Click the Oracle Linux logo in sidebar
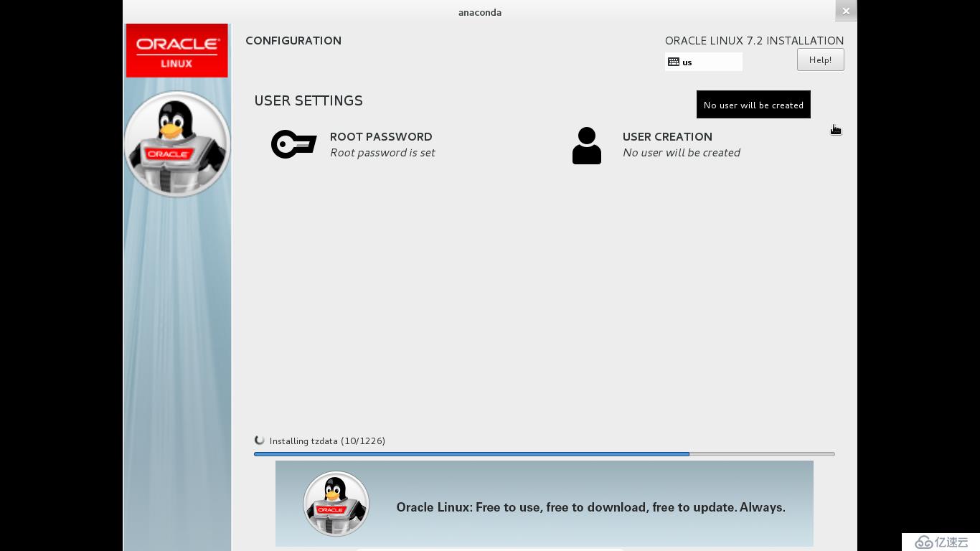Image resolution: width=980 pixels, height=551 pixels. tap(177, 50)
